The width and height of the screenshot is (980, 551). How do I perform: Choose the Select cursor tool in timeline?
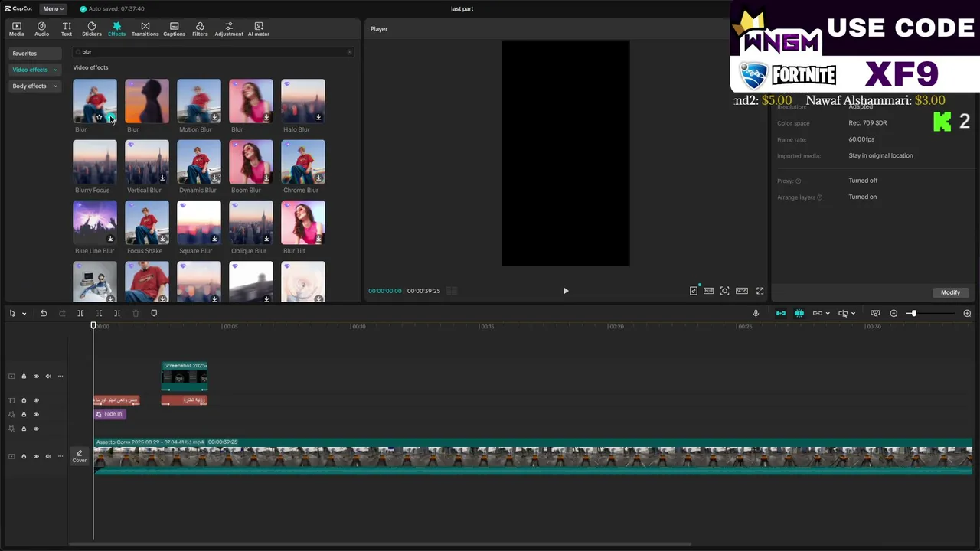12,313
